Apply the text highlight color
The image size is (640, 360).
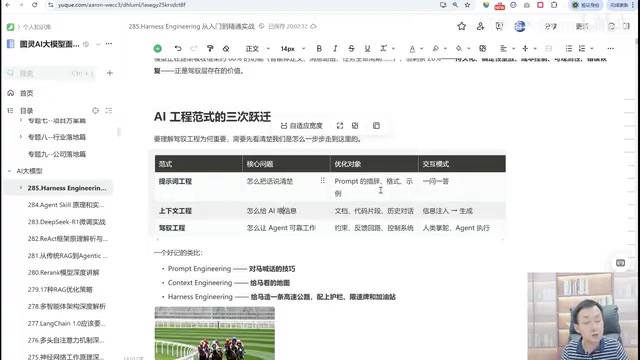pyautogui.click(x=436, y=49)
